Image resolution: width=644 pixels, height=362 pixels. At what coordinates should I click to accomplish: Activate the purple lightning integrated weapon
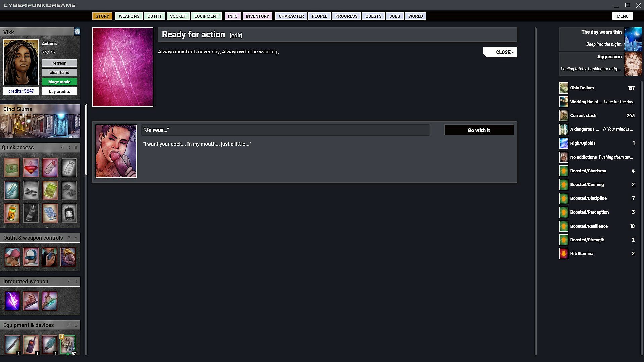[12, 301]
